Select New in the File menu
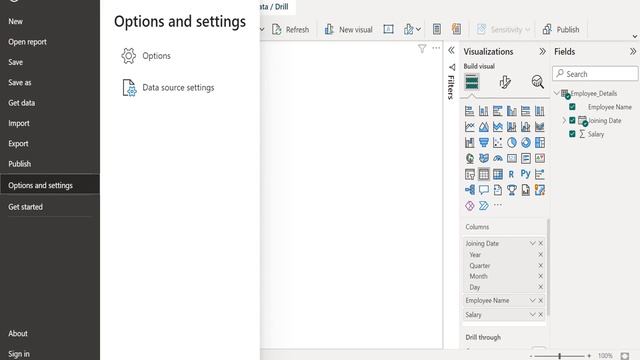The height and width of the screenshot is (360, 640). [16, 21]
